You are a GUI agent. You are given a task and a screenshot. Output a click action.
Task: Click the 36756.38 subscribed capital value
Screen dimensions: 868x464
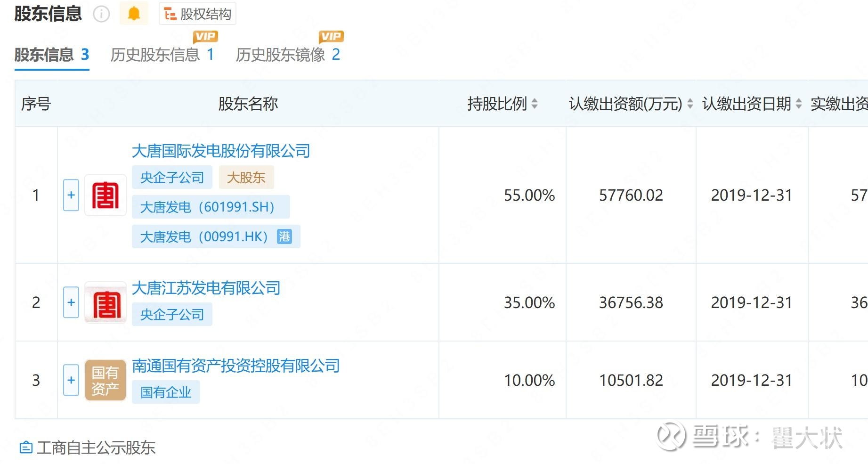point(631,302)
